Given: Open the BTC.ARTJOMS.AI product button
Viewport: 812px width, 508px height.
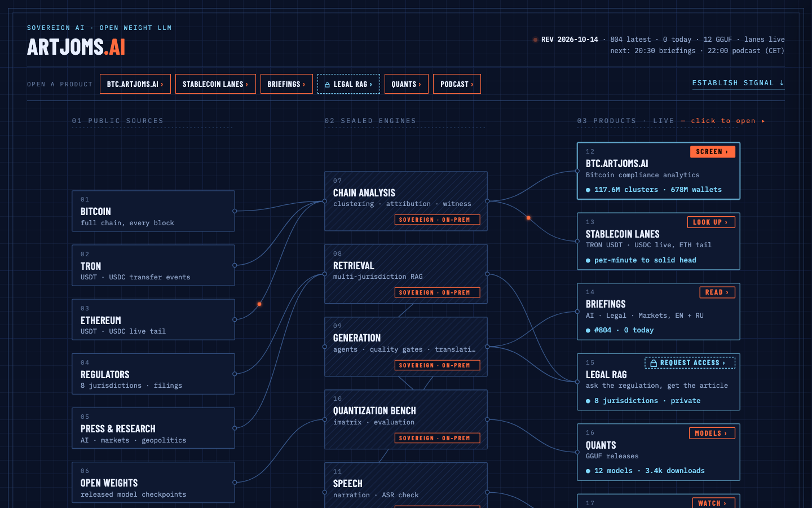Looking at the screenshot, I should tap(135, 84).
